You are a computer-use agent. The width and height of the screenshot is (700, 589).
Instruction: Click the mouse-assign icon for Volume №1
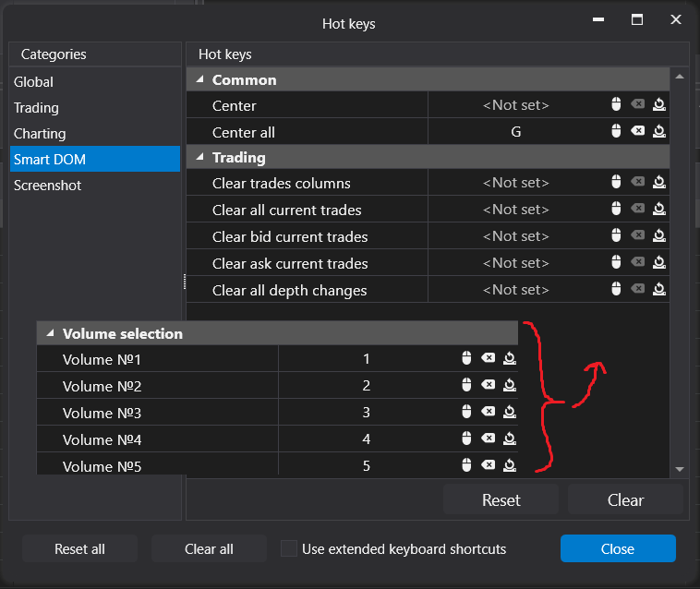pos(467,358)
